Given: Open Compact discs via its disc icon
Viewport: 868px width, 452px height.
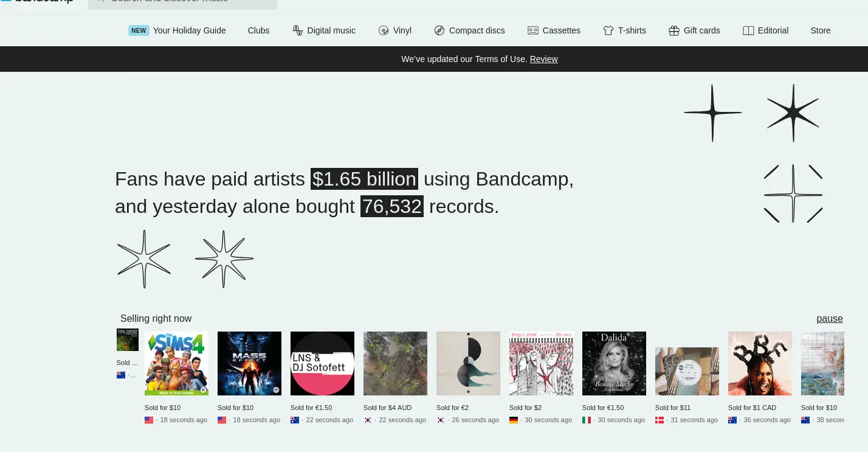Looking at the screenshot, I should pyautogui.click(x=439, y=30).
